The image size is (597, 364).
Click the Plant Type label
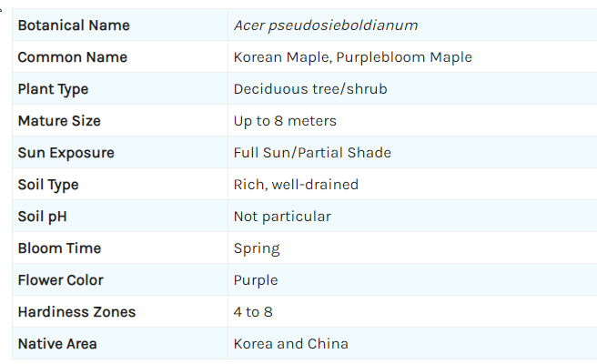tap(53, 89)
